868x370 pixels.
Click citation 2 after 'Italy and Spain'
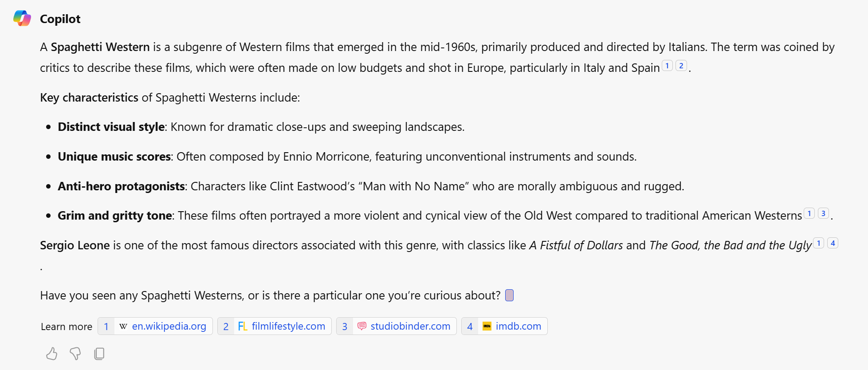coord(681,66)
